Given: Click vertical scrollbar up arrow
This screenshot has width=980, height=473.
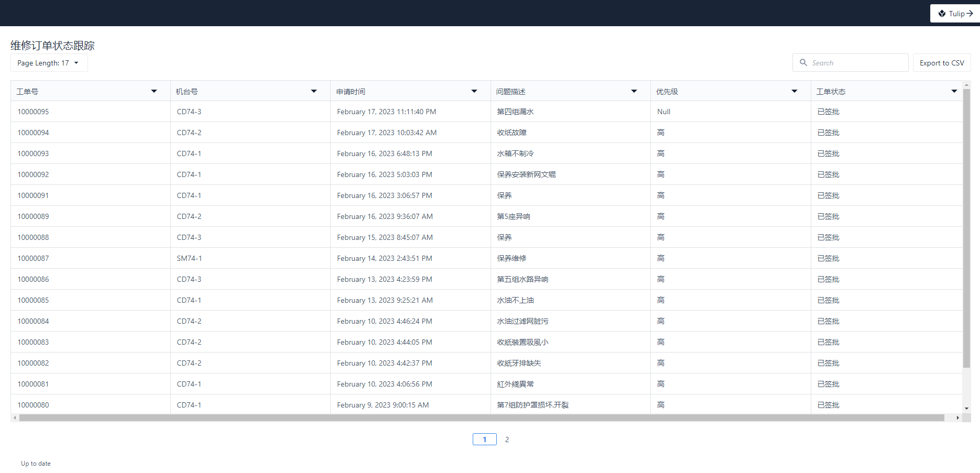Looking at the screenshot, I should (967, 84).
